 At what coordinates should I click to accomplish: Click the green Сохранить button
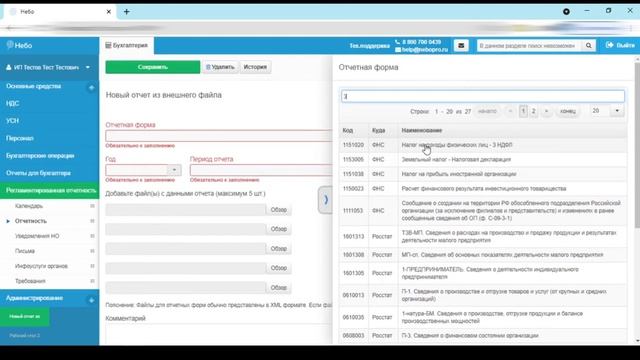tap(153, 67)
